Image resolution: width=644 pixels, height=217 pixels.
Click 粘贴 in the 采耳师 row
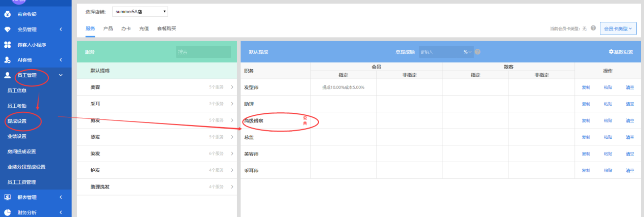click(607, 170)
